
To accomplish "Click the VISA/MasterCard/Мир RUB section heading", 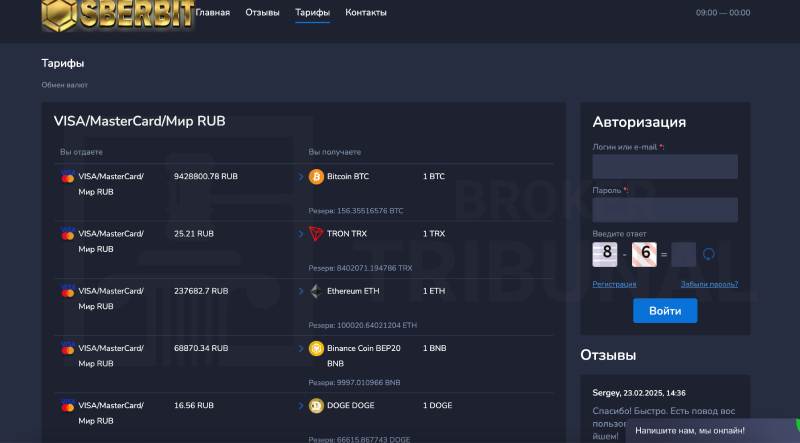I will pyautogui.click(x=139, y=121).
